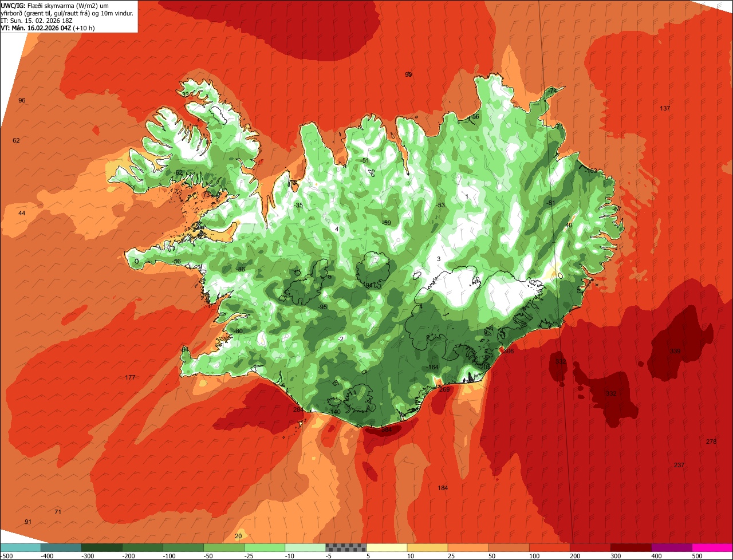Click the legend swatch between 10 and 25
Screen dimensions: 733x560
point(427,547)
